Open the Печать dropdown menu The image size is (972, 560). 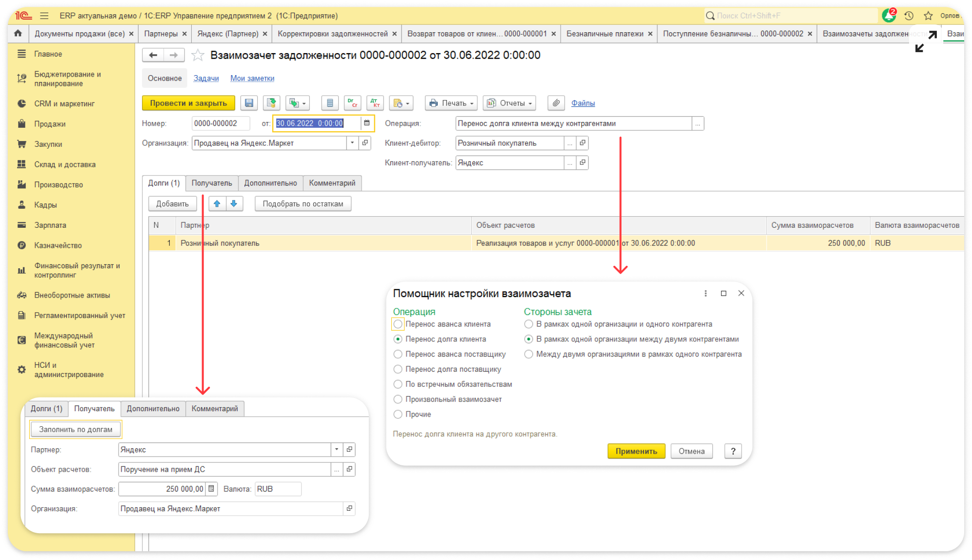[x=451, y=103]
